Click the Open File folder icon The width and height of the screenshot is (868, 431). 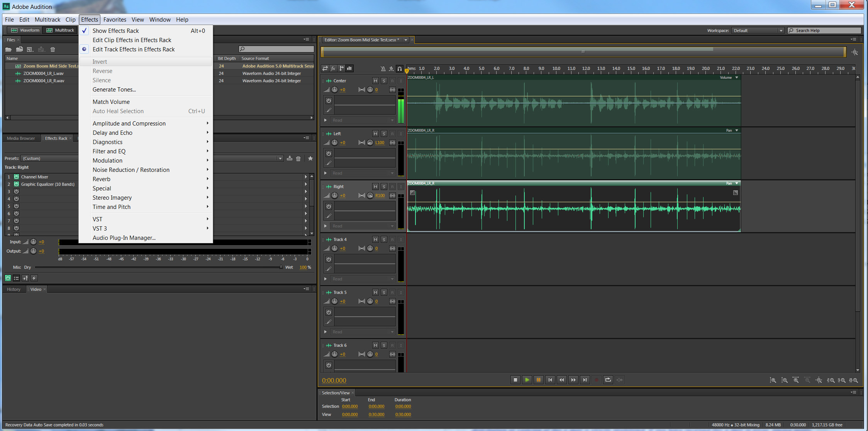(x=8, y=49)
